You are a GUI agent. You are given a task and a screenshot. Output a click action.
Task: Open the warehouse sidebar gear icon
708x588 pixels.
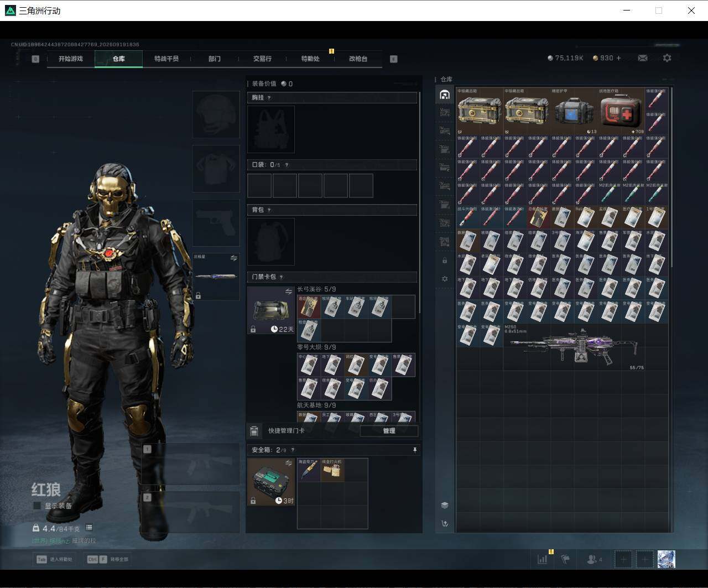(x=445, y=279)
